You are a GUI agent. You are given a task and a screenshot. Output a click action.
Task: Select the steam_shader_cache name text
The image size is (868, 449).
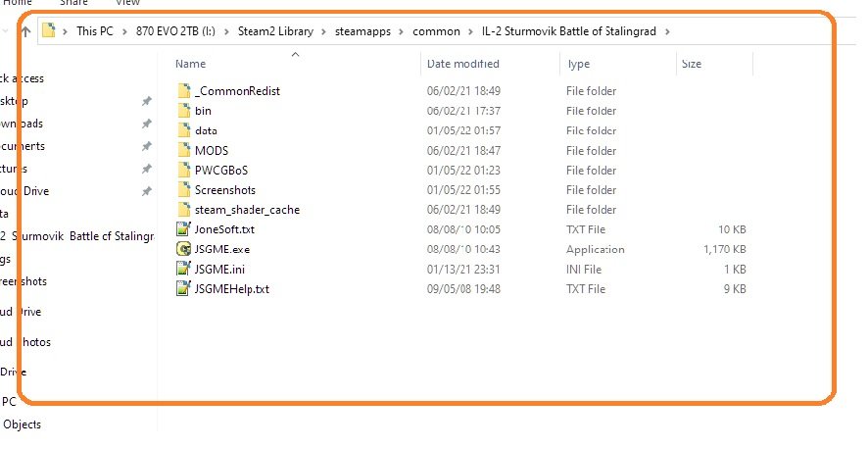(x=248, y=210)
